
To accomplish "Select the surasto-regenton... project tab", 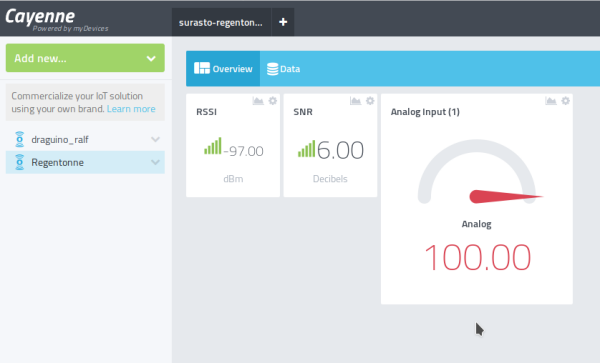I will pos(221,22).
